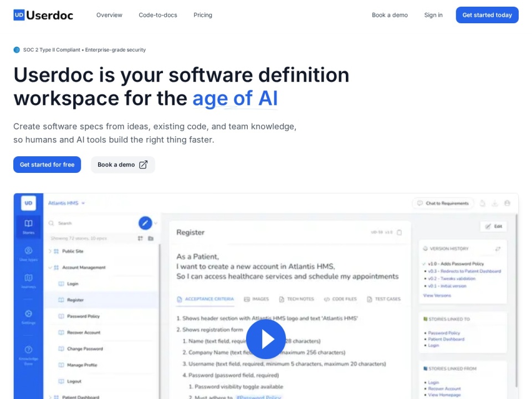The image size is (532, 399).
Task: Click the Version History clock icon
Action: (x=425, y=249)
